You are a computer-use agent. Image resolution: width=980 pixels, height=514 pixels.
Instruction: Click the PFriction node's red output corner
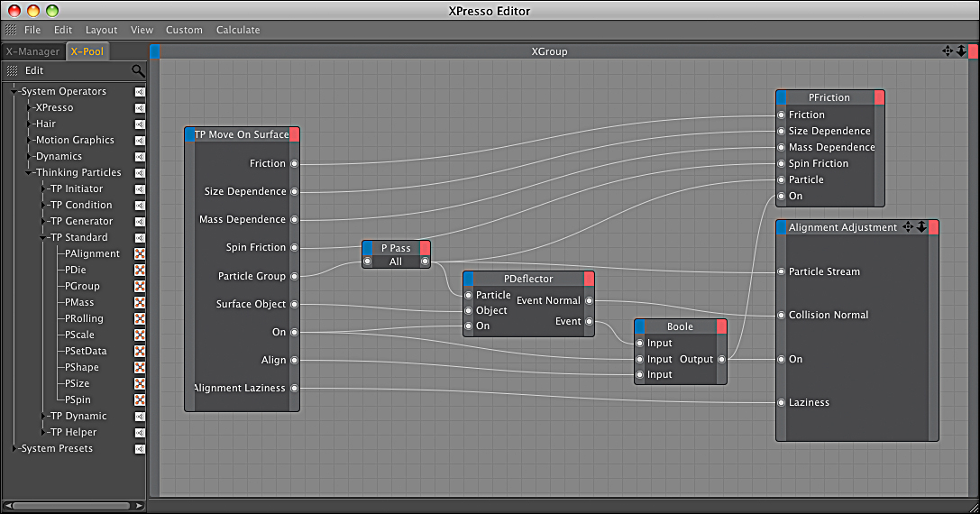click(879, 97)
